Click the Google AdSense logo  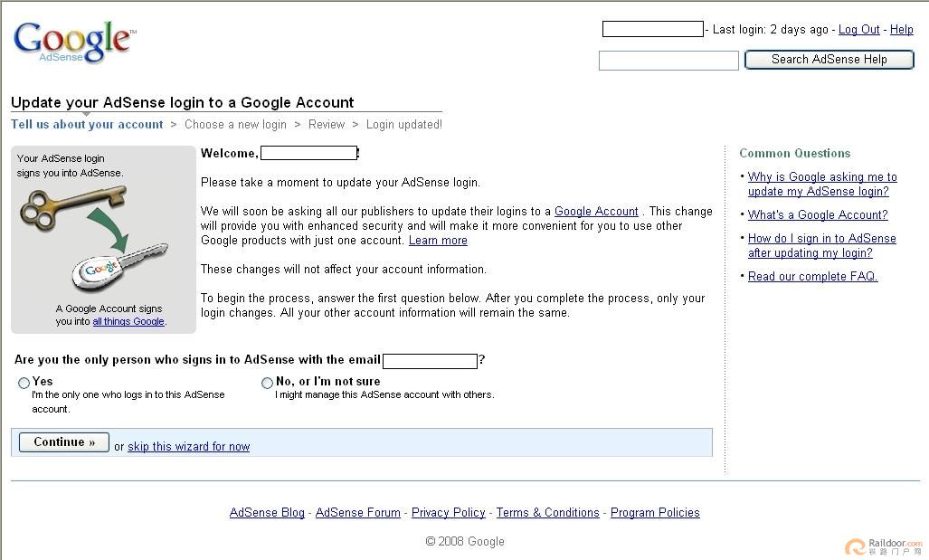[75, 42]
